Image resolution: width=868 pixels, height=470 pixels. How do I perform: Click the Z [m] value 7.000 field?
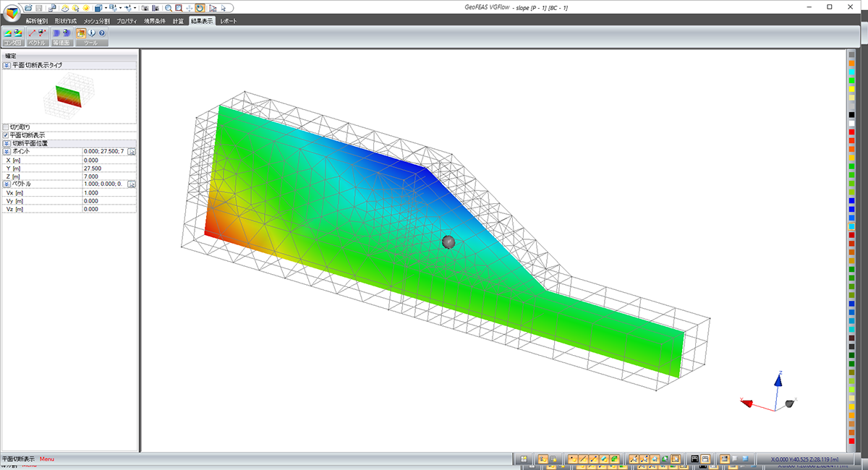[x=109, y=176]
